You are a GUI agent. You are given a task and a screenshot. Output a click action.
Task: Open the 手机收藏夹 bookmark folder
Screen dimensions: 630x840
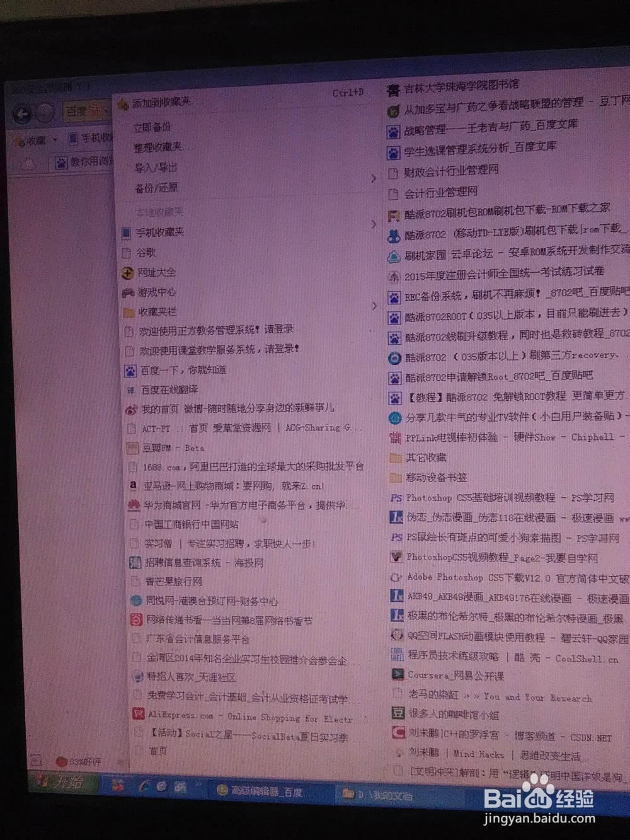click(x=153, y=233)
